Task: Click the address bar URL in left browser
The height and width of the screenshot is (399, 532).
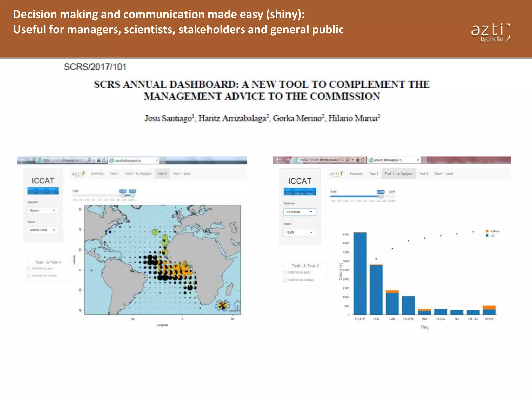Action: click(64, 160)
